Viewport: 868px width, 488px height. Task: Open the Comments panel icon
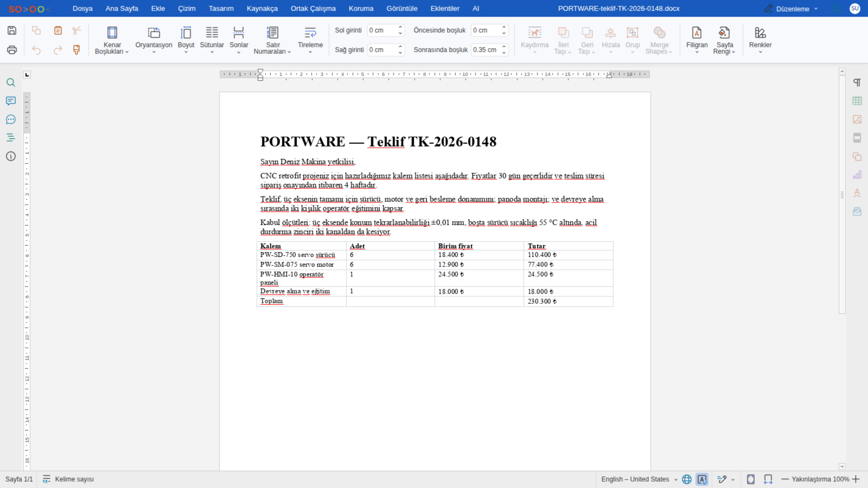(11, 101)
